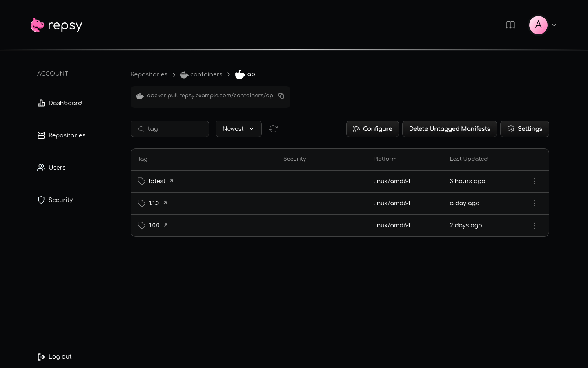
Task: Open the user avatar A menu
Action: coord(538,25)
